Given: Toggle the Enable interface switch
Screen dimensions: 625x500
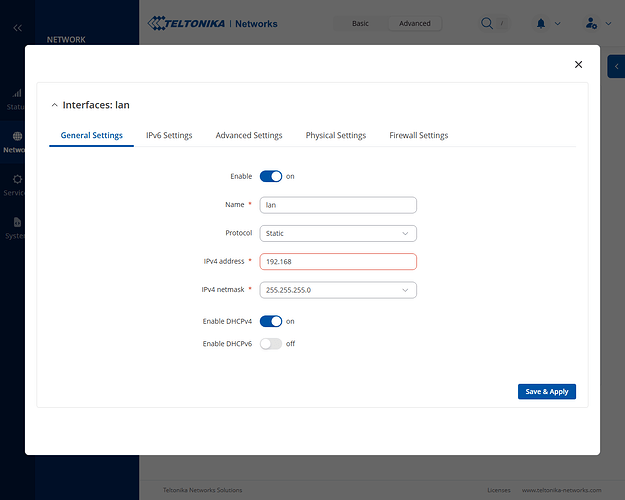Looking at the screenshot, I should (x=271, y=176).
